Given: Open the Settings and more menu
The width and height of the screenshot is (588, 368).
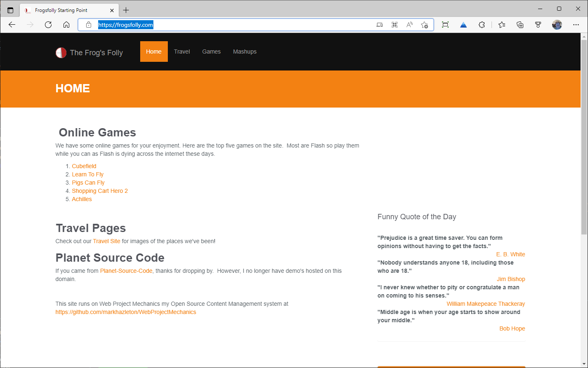Looking at the screenshot, I should tap(576, 25).
